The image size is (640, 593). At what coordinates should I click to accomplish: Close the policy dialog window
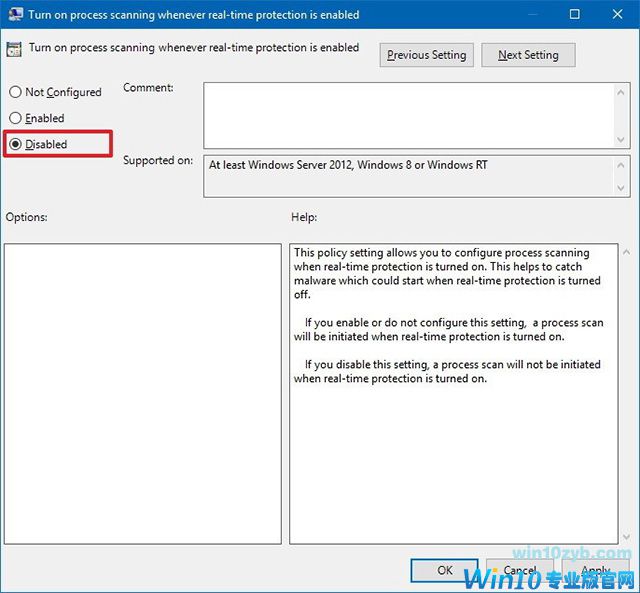point(618,14)
